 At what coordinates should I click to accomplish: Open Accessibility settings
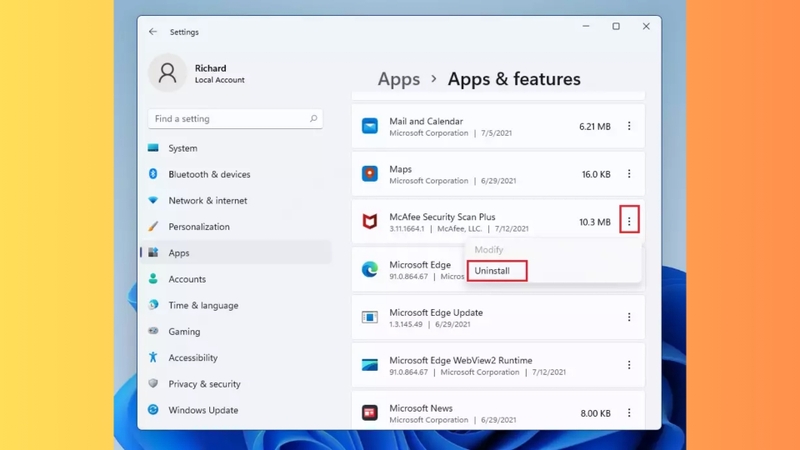tap(236, 358)
